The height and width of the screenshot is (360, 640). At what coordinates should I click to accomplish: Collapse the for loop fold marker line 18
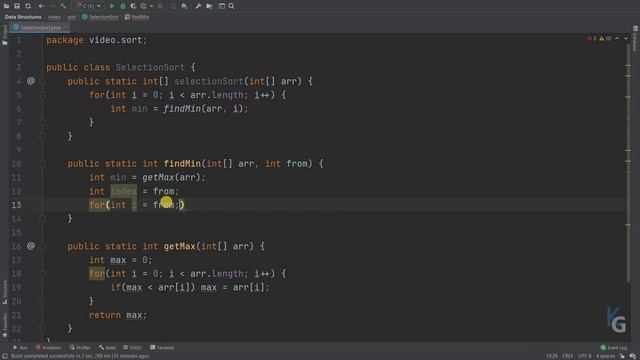pos(42,274)
